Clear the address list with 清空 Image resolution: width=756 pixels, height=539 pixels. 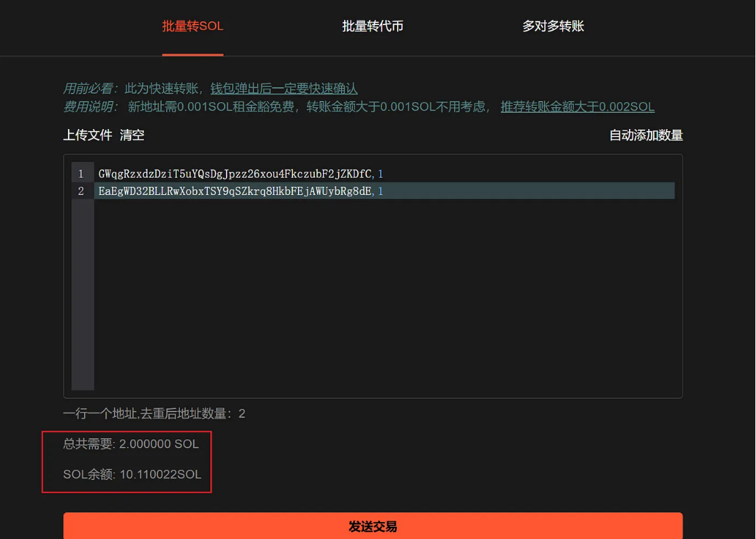(x=132, y=135)
